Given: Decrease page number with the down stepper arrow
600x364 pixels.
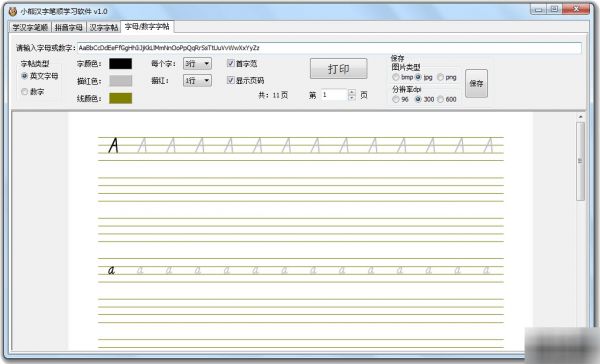Looking at the screenshot, I should pyautogui.click(x=352, y=98).
